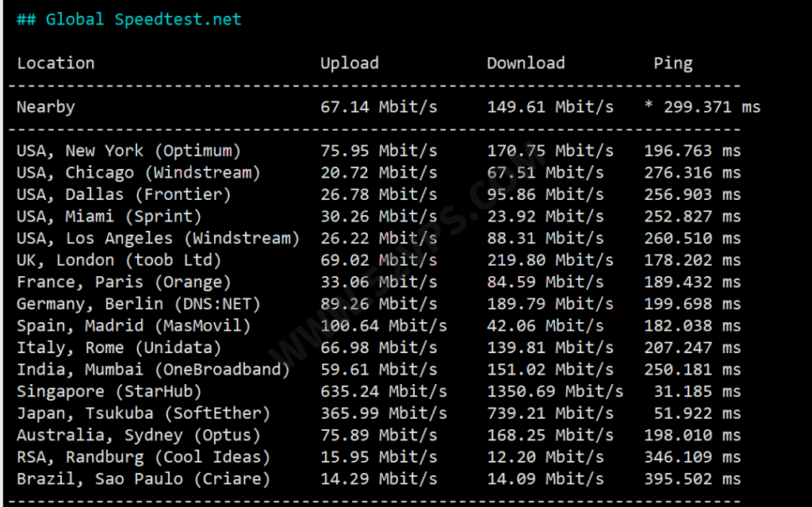Click 'Australia, Sydney (Optus)' row
The image size is (812, 507).
click(138, 435)
